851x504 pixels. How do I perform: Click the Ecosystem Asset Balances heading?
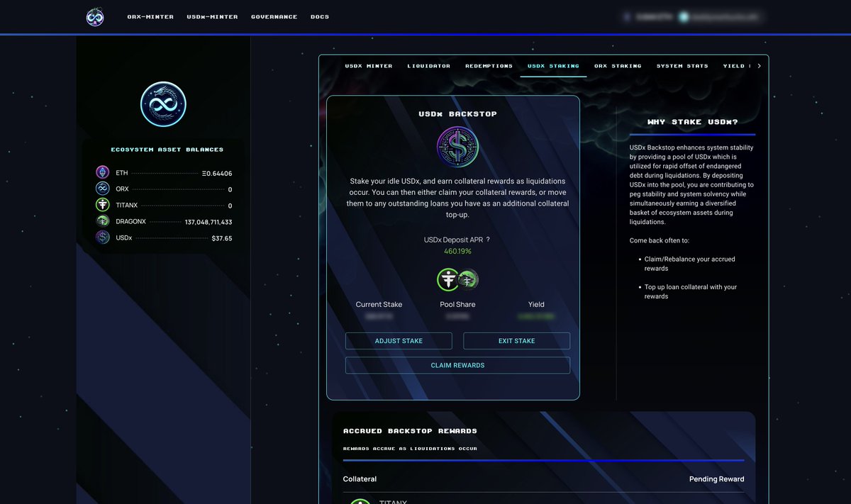(x=167, y=150)
